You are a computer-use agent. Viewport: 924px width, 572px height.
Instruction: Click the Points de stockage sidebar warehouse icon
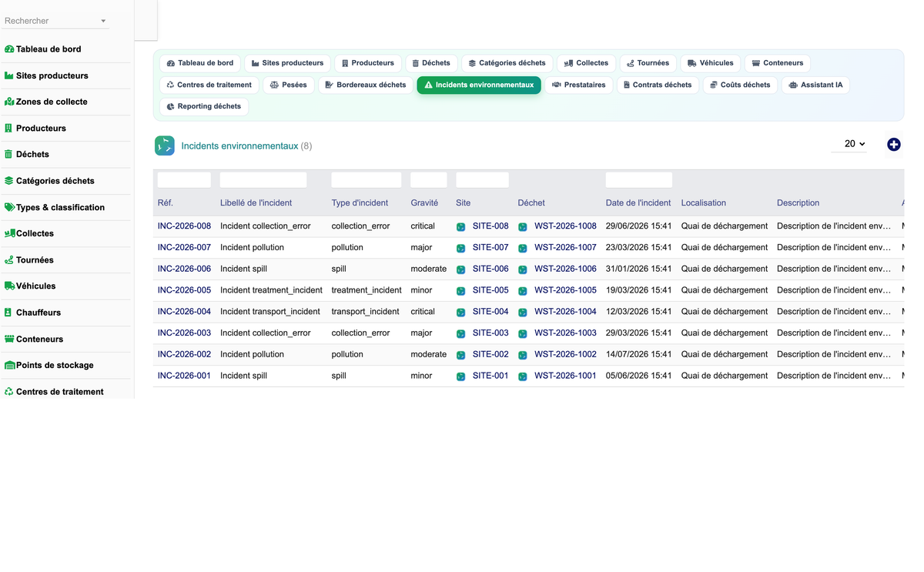10,365
